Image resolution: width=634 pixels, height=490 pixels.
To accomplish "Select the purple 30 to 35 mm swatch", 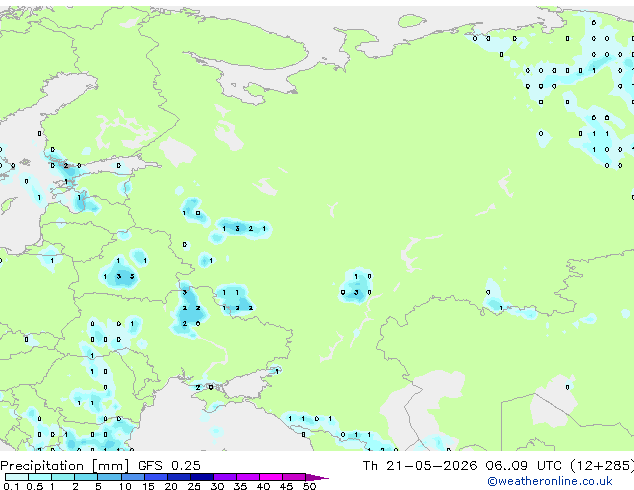I will (x=225, y=477).
